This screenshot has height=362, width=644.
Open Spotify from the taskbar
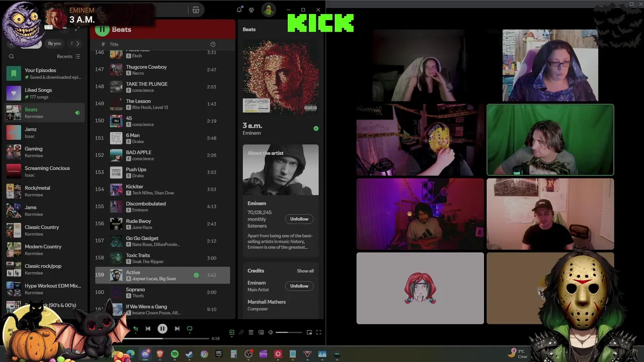[175, 354]
